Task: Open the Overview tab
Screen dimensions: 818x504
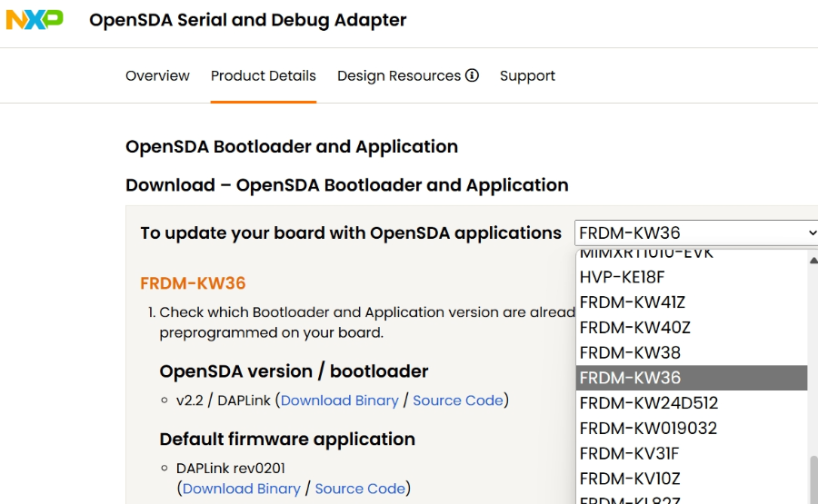Action: [157, 76]
